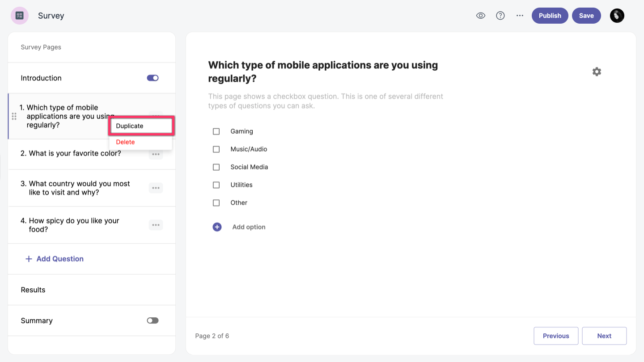Disable the Introduction page toggle
This screenshot has height=362, width=644.
point(153,78)
